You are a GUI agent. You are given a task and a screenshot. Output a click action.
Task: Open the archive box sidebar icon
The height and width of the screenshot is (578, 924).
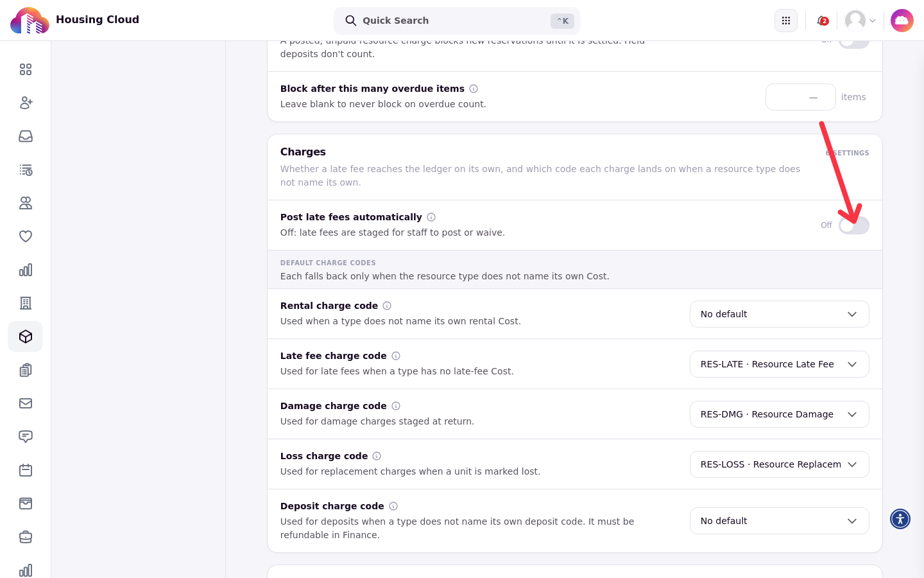26,504
